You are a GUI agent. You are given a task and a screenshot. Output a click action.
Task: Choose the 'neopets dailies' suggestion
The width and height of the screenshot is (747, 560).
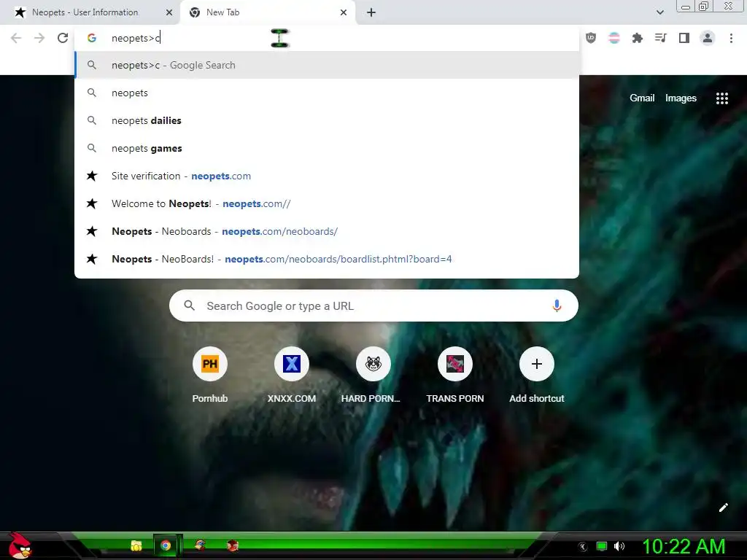pyautogui.click(x=327, y=120)
